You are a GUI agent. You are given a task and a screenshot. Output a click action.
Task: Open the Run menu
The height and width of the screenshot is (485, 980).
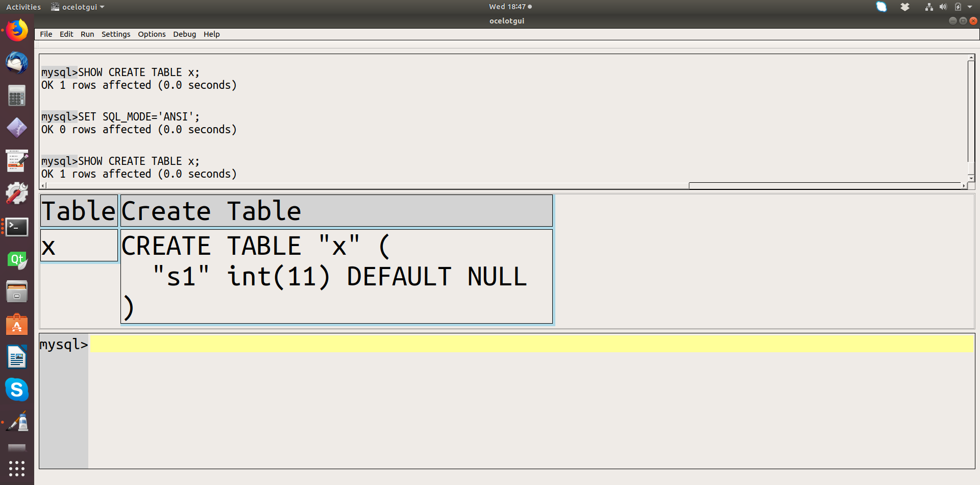click(x=87, y=34)
